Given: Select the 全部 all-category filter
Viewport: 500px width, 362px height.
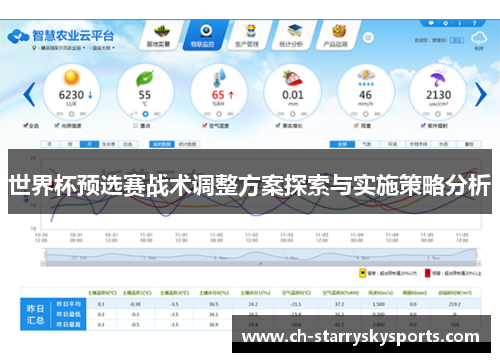Looking at the screenshot, I should [342, 144].
